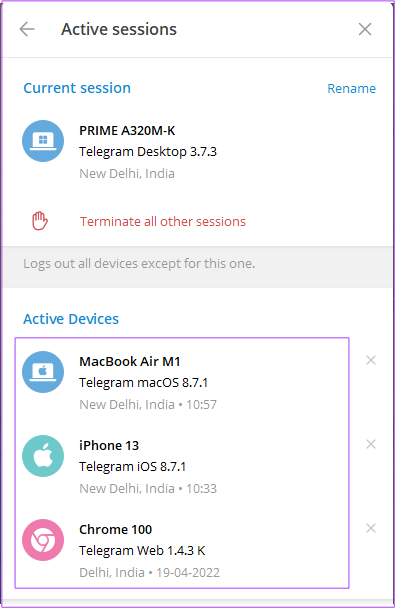Select the PRIME A320M-K session name
395x608 pixels.
click(127, 131)
